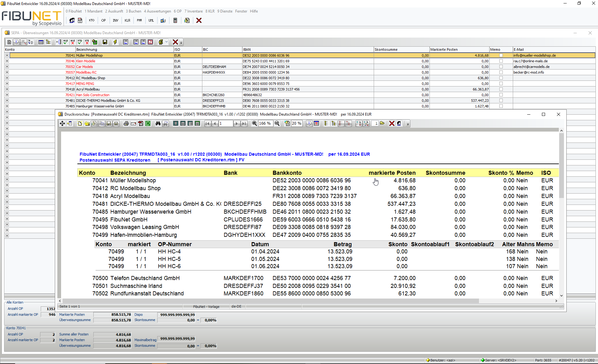Click page number field in print preview

226,123
